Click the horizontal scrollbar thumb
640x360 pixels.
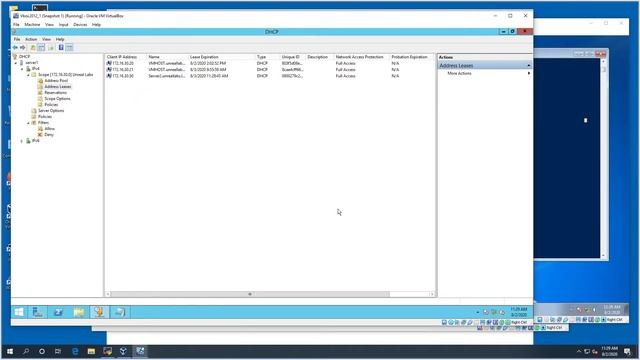[250, 294]
